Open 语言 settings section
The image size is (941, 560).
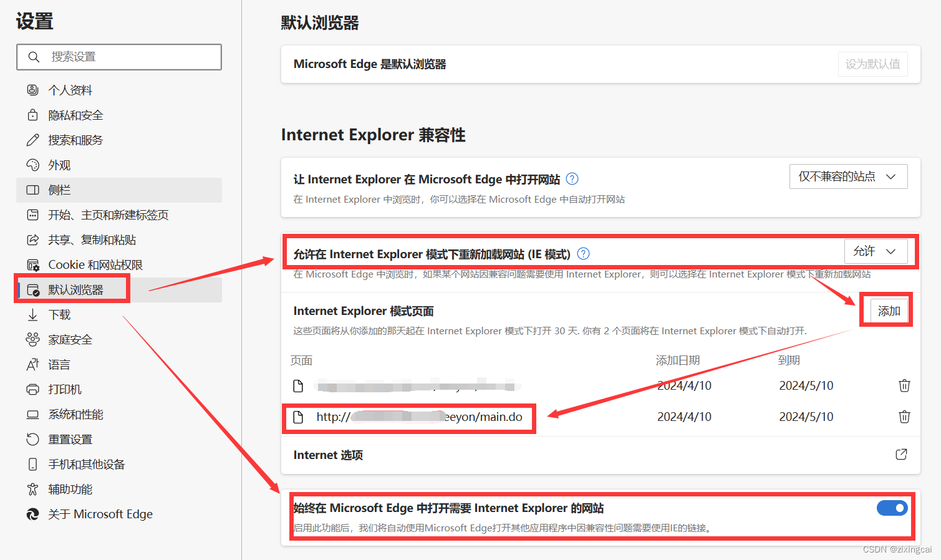119,364
